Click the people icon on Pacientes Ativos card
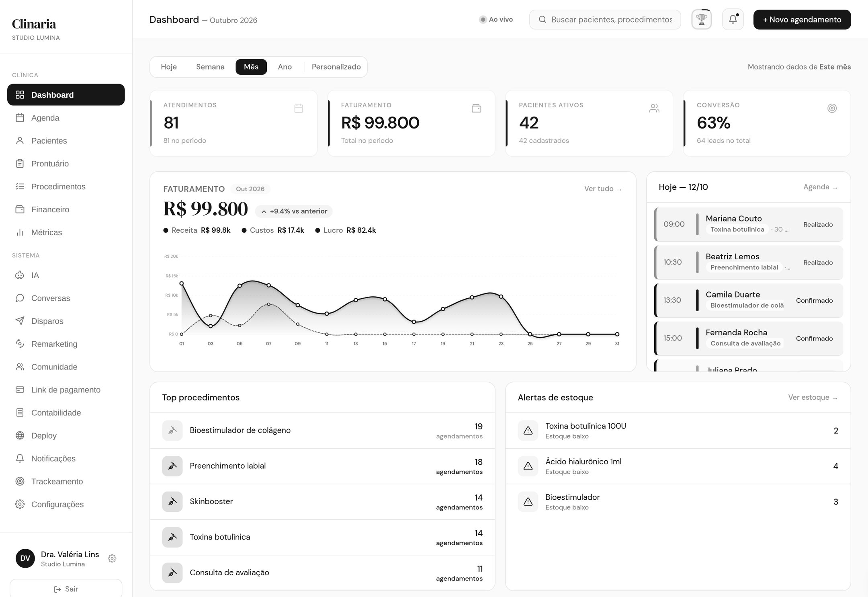The height and width of the screenshot is (597, 868). [654, 108]
